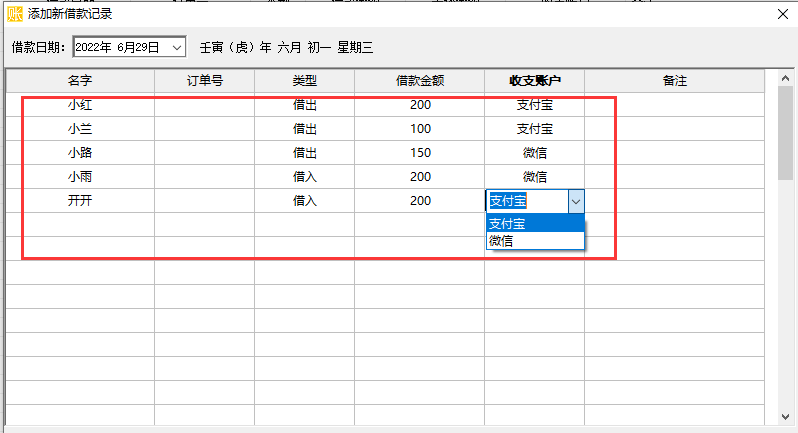Viewport: 798px width, 433px height.
Task: Click the 订单号 column header
Action: [x=205, y=81]
